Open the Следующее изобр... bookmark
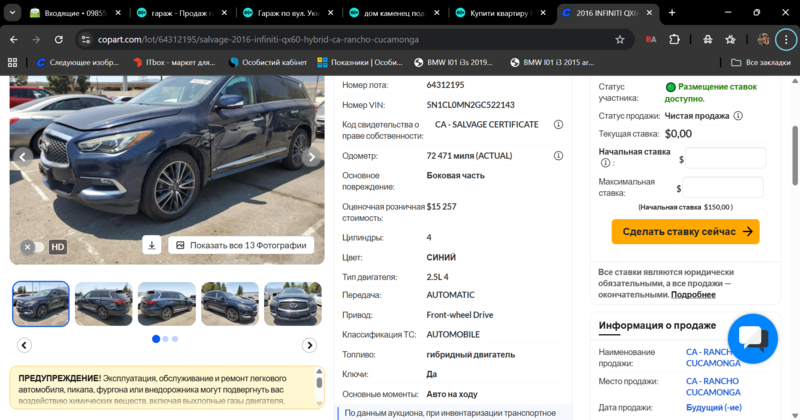Viewport: 800px width, 420px height. (x=78, y=62)
